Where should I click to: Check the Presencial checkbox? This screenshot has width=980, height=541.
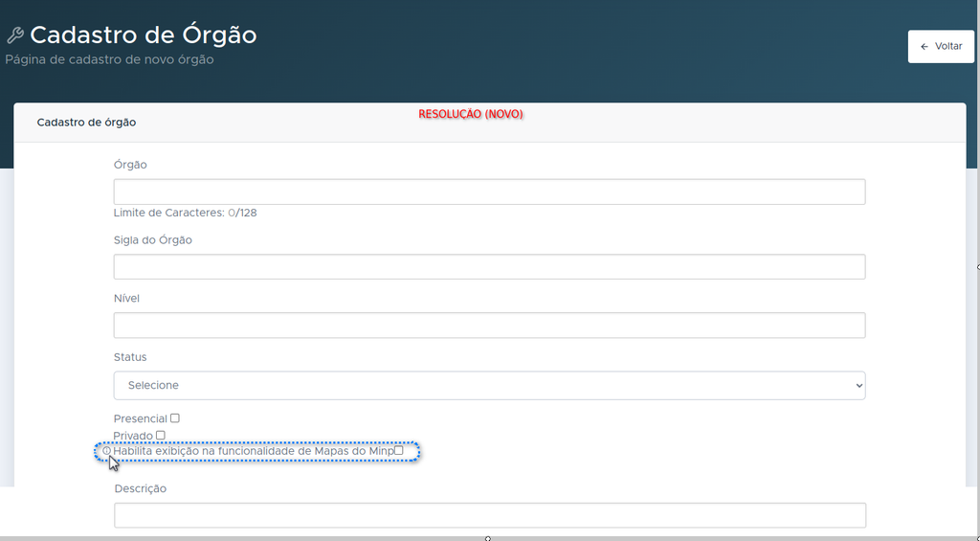[175, 417]
